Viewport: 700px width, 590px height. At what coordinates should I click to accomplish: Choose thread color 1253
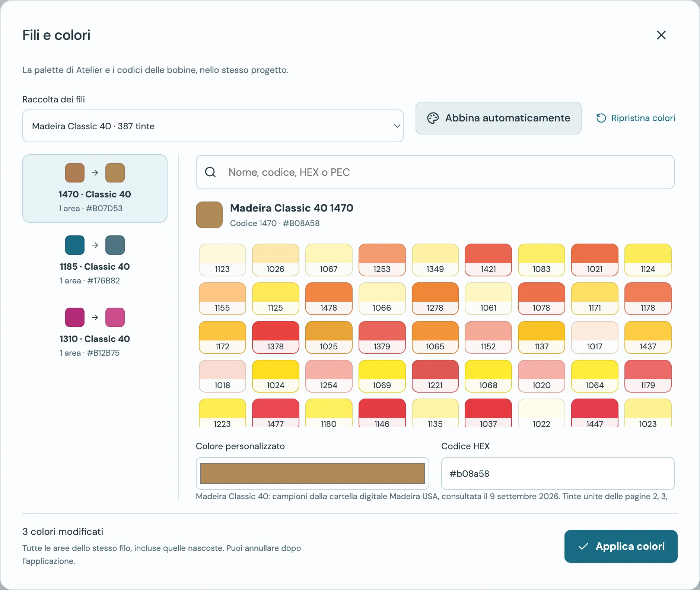pyautogui.click(x=382, y=260)
